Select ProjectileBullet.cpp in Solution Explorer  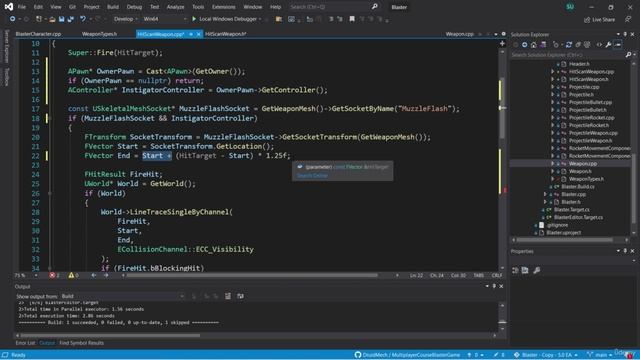(x=590, y=102)
